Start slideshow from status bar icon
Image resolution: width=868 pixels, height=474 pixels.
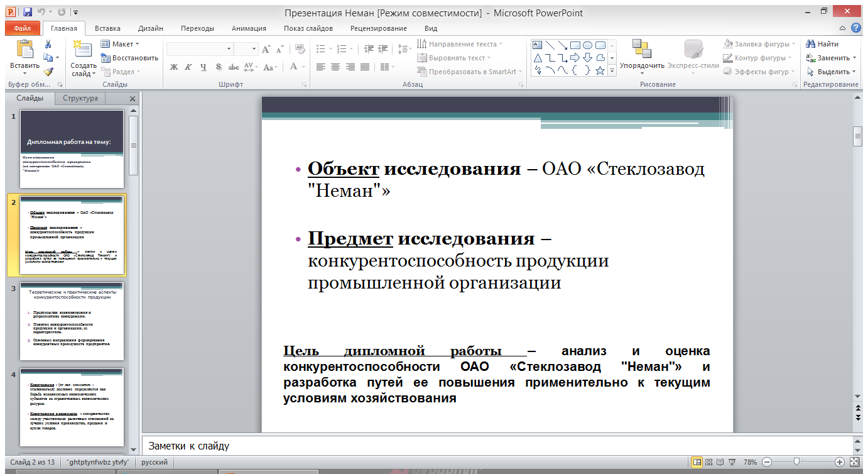click(730, 462)
